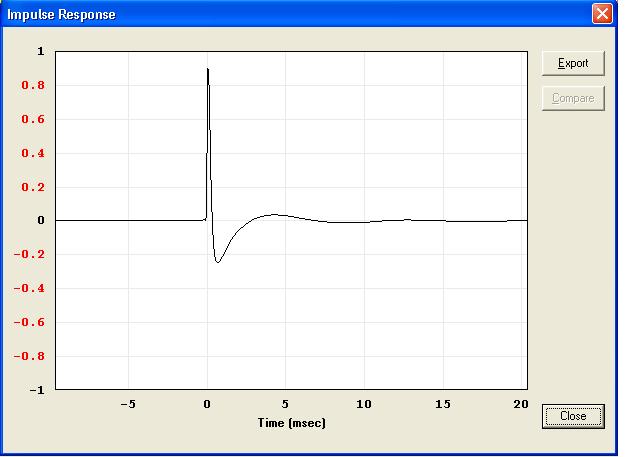Click the impulse peak on the graph
This screenshot has height=457, width=640.
[x=208, y=69]
